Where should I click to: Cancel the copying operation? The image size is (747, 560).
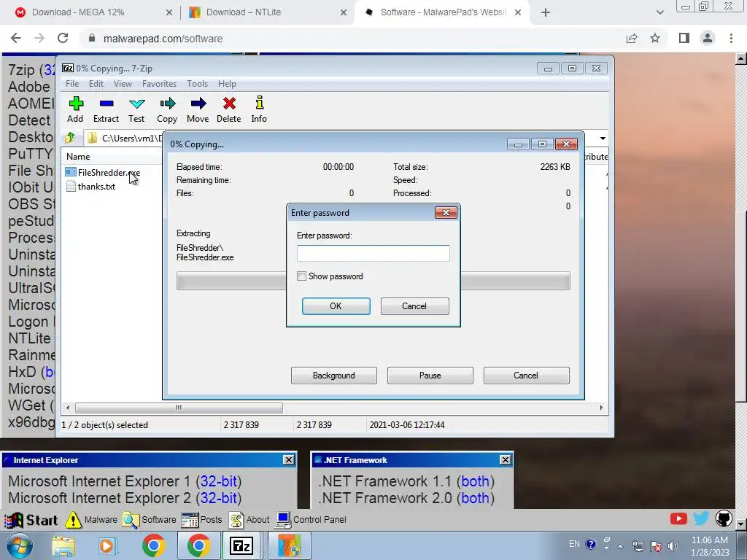click(x=527, y=376)
